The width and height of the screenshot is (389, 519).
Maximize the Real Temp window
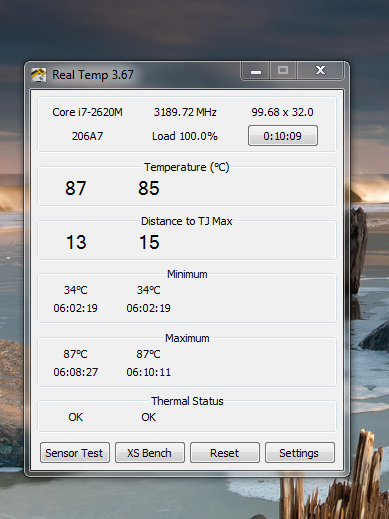pos(283,71)
